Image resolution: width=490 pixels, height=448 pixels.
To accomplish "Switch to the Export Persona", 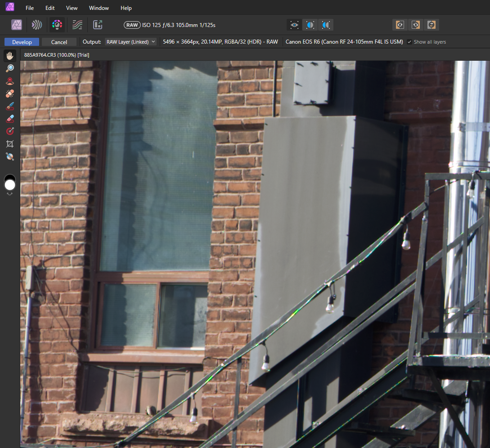I will click(x=98, y=25).
